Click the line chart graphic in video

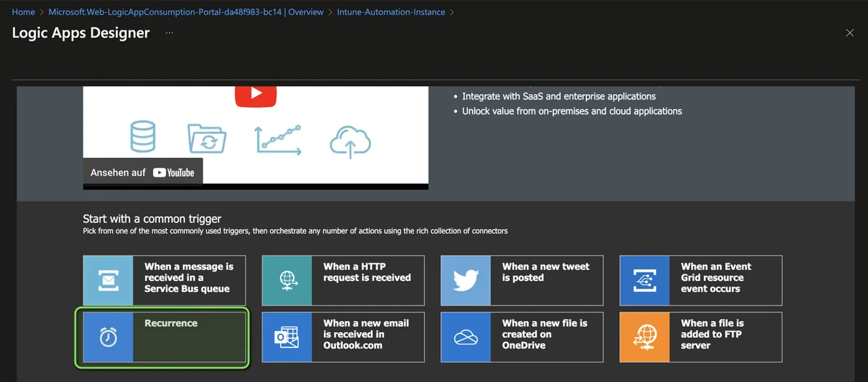tap(278, 139)
